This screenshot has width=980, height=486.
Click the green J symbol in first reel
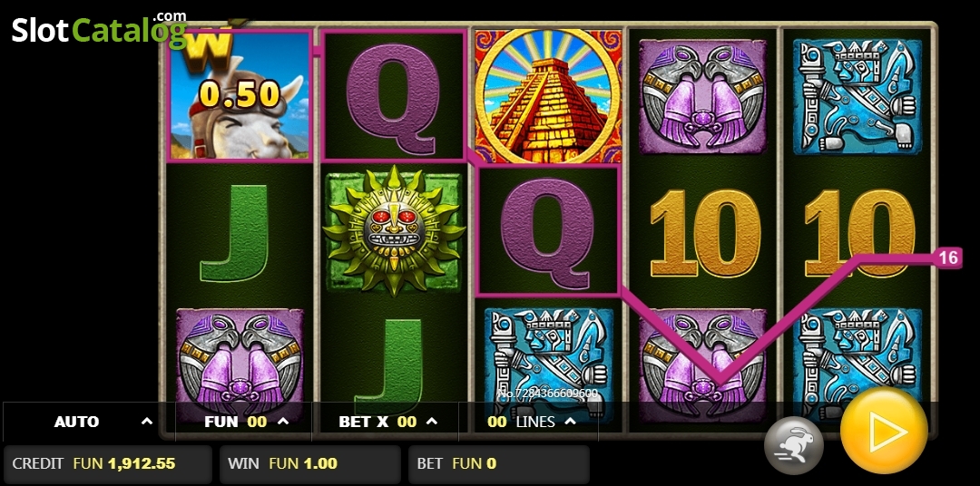coord(235,232)
